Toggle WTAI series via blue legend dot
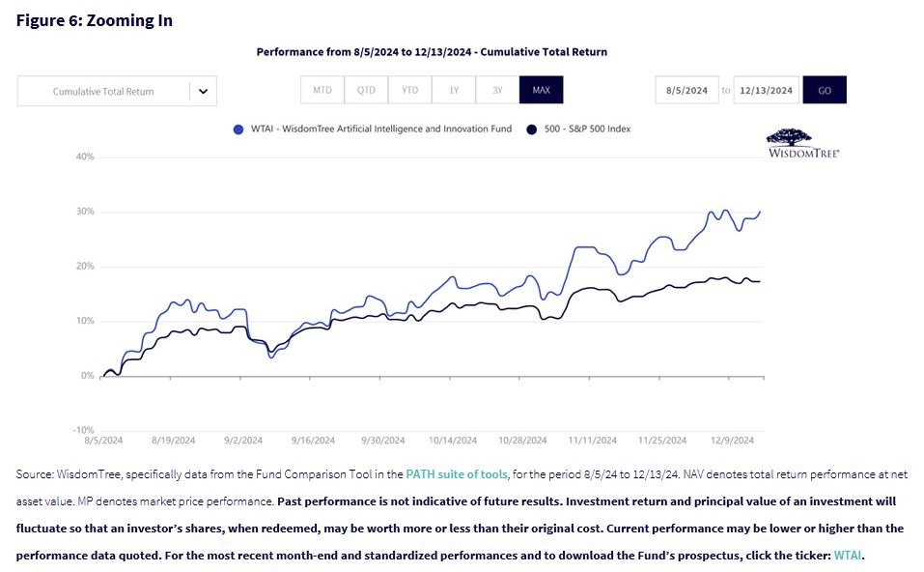 [238, 129]
